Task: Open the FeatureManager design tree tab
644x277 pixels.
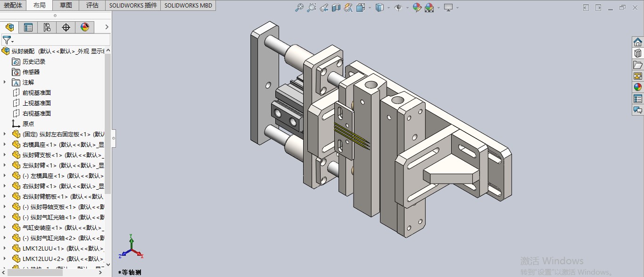Action: (9, 27)
